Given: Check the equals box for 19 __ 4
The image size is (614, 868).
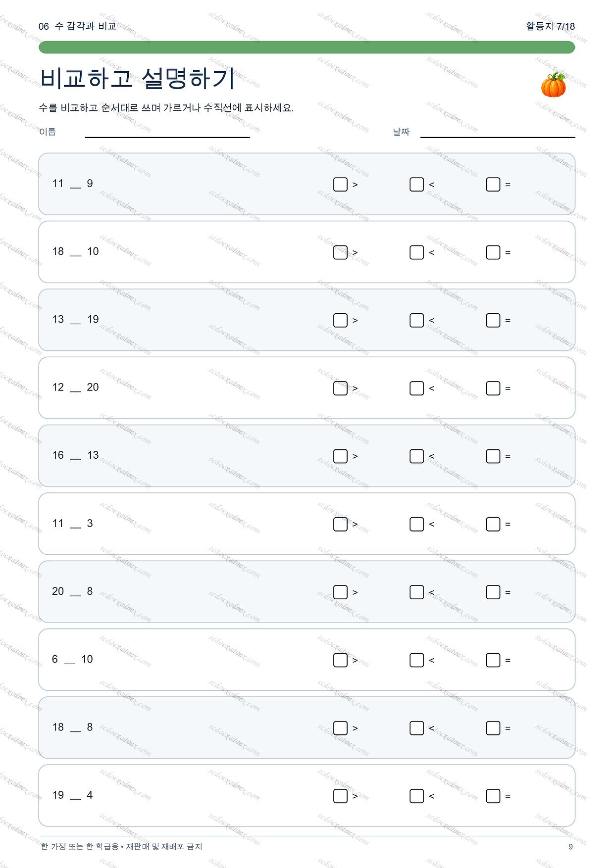Looking at the screenshot, I should click(493, 796).
